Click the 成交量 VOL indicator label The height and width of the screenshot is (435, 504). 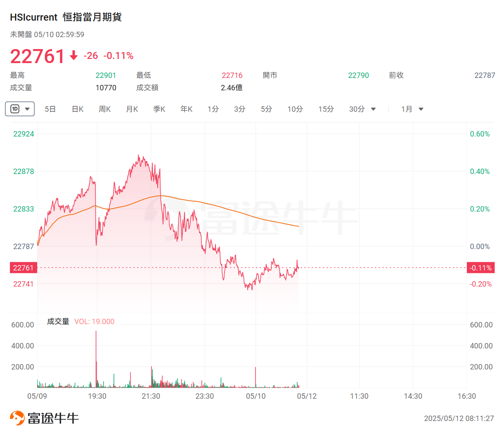(x=80, y=322)
